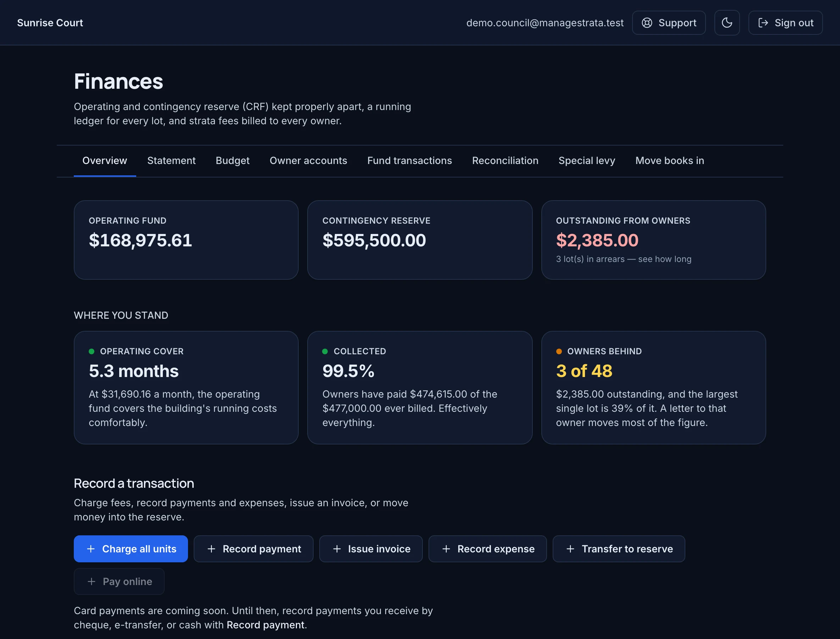The width and height of the screenshot is (840, 639).
Task: Open the Move books in tab
Action: click(x=670, y=160)
